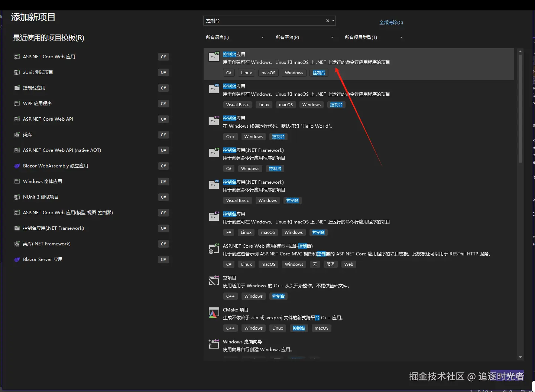This screenshot has width=535, height=392.
Task: Click the Linux tag on CMake 项目 result
Action: [x=278, y=328]
